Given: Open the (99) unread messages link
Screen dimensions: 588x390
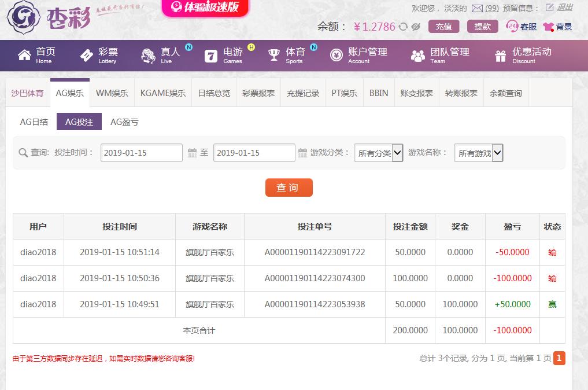Looking at the screenshot, I should [x=491, y=8].
